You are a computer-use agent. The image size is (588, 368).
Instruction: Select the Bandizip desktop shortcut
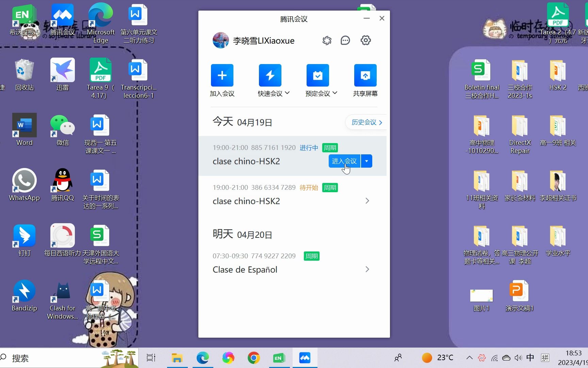pos(24,295)
